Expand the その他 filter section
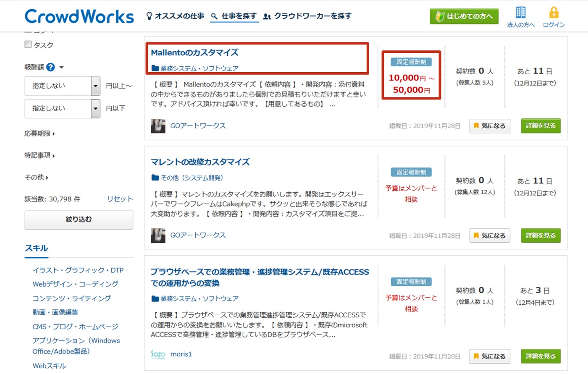This screenshot has height=374, width=588. (36, 178)
